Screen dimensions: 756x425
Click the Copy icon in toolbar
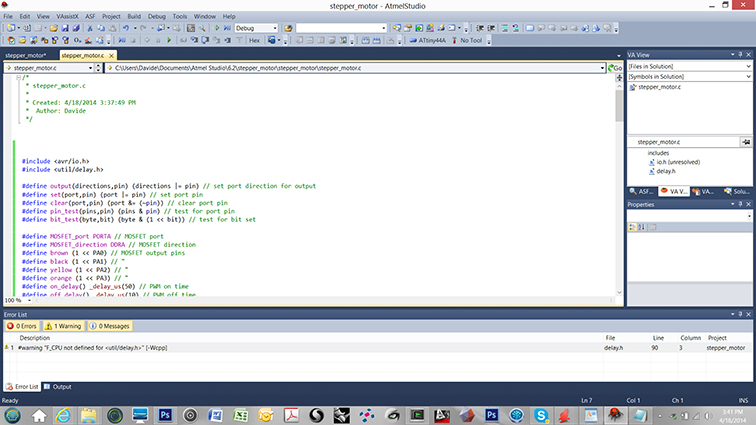[101, 28]
